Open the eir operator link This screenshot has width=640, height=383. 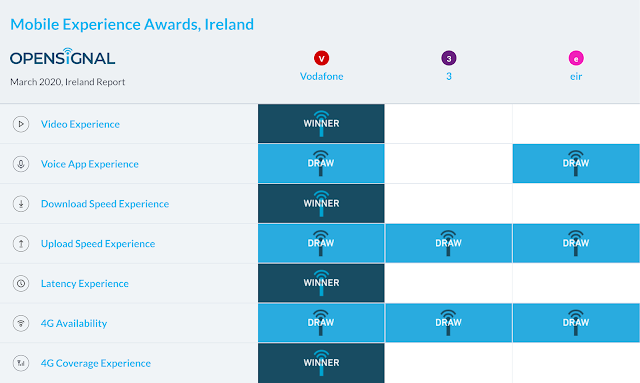pyautogui.click(x=576, y=76)
